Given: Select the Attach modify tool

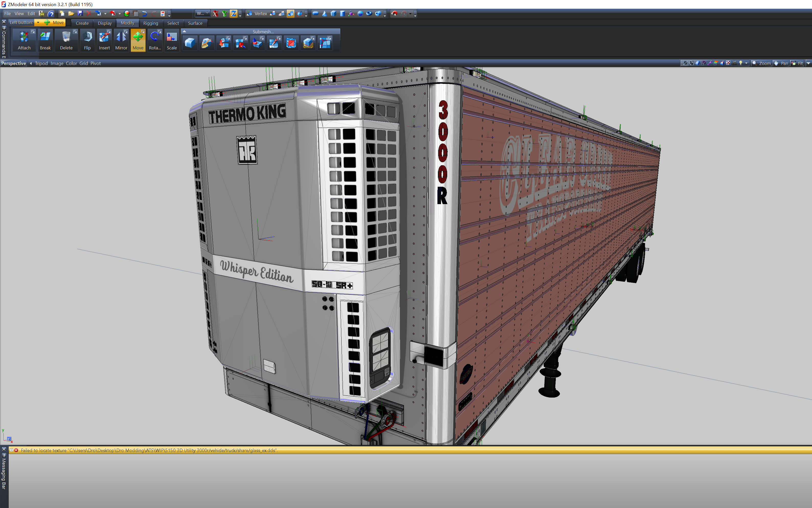Looking at the screenshot, I should pyautogui.click(x=24, y=40).
